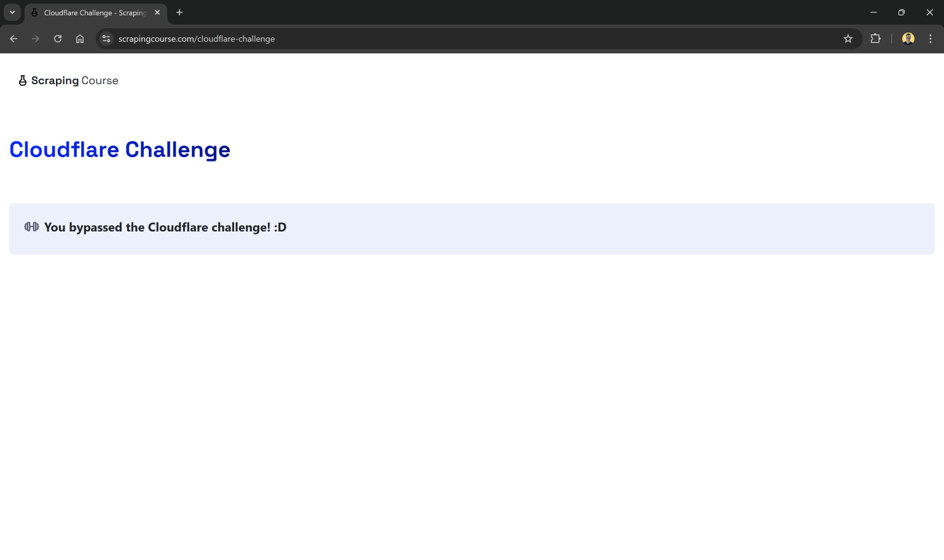Click the favicon on the Cloudflare Challenge tab
This screenshot has width=944, height=560.
pos(34,12)
